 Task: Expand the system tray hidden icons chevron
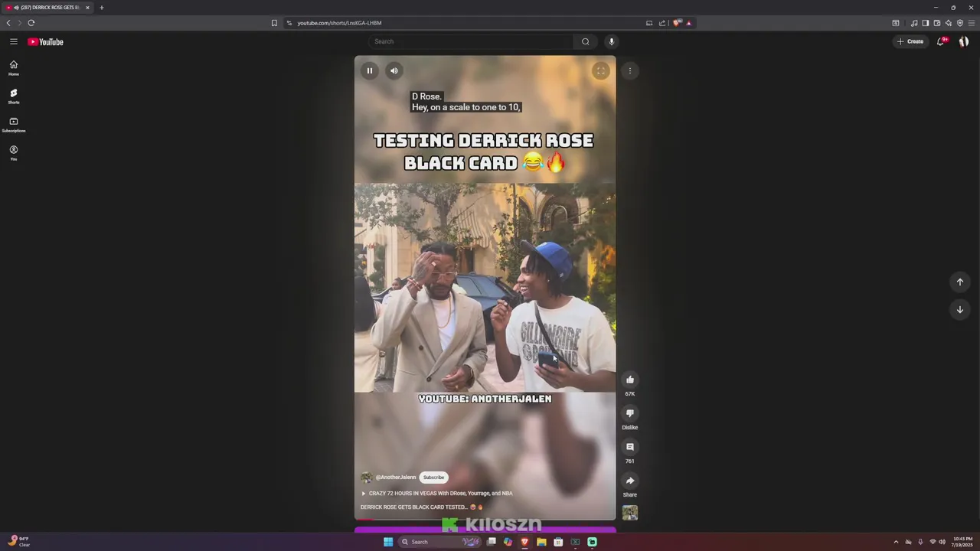(896, 542)
